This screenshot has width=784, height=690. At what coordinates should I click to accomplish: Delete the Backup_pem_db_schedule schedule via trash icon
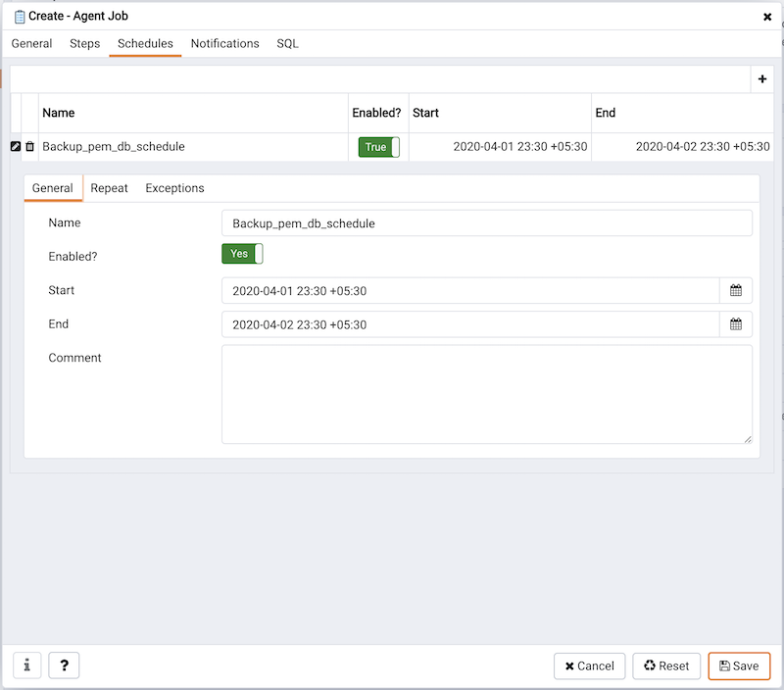tap(30, 146)
